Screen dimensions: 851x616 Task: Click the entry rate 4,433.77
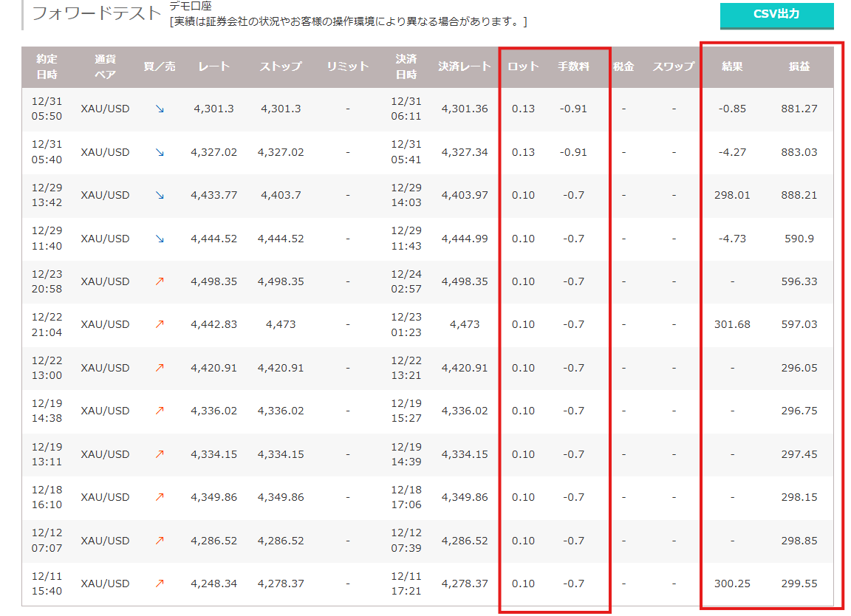point(213,196)
